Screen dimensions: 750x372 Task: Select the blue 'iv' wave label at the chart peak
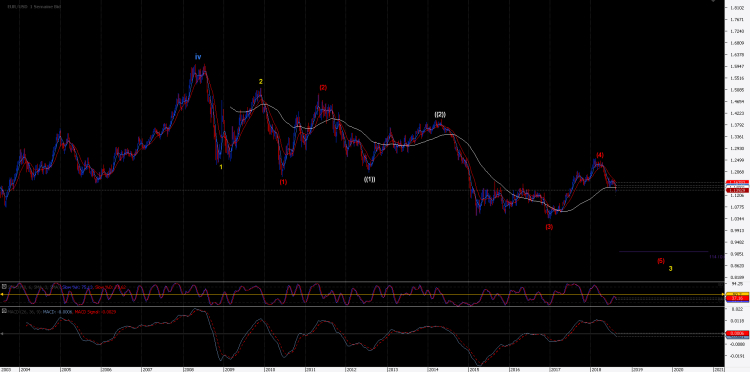198,57
